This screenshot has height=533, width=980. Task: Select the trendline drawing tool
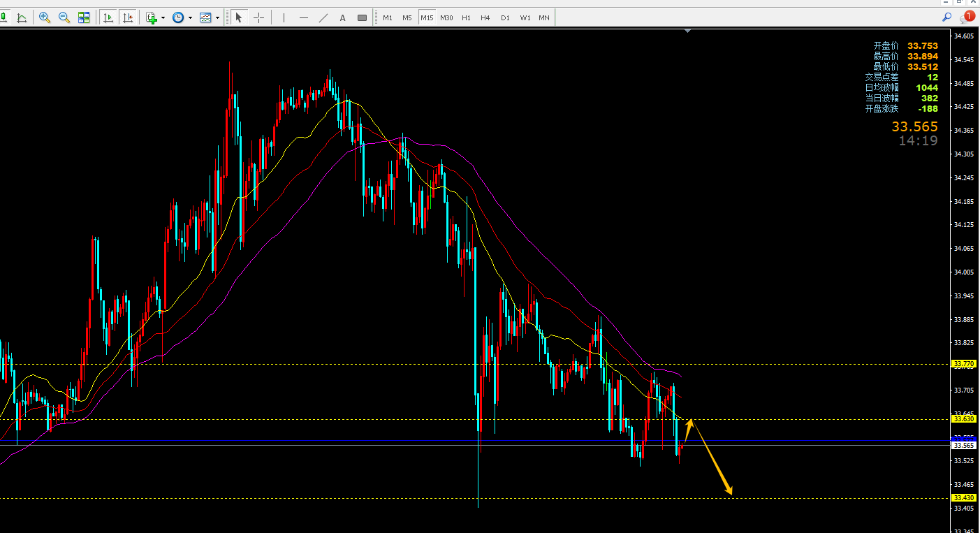(323, 17)
